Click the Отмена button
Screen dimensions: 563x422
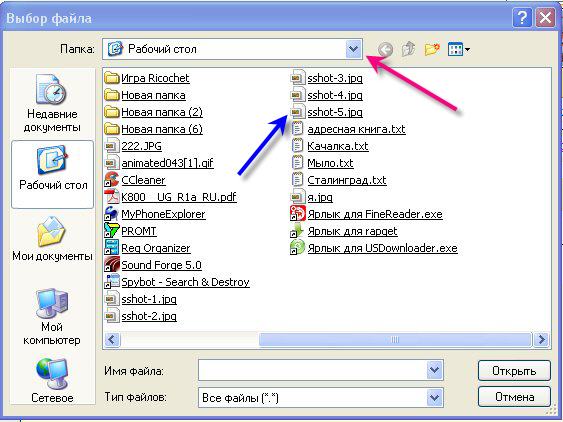click(514, 397)
